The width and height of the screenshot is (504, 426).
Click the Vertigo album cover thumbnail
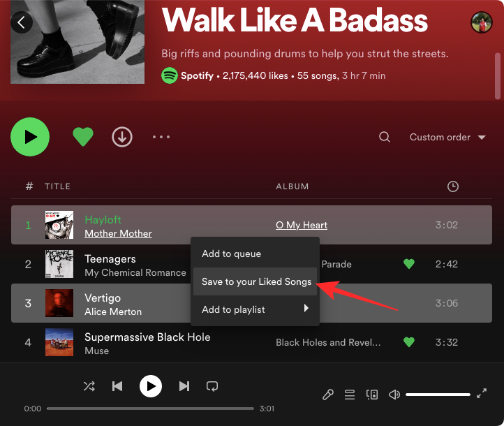tap(59, 303)
